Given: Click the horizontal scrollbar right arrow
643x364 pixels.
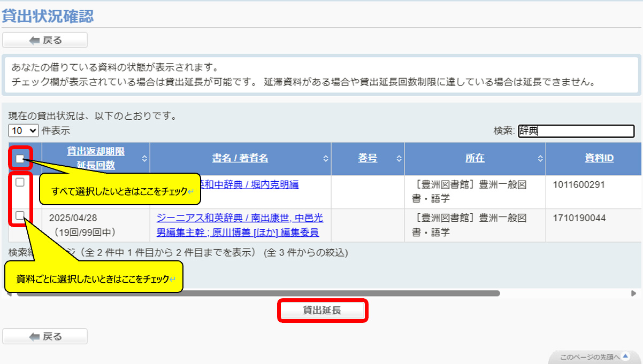Looking at the screenshot, I should pyautogui.click(x=633, y=293).
